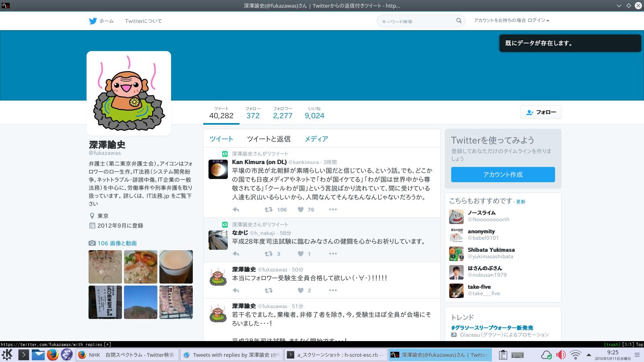Select the ツイート timeline tab
644x362 pixels.
(221, 139)
